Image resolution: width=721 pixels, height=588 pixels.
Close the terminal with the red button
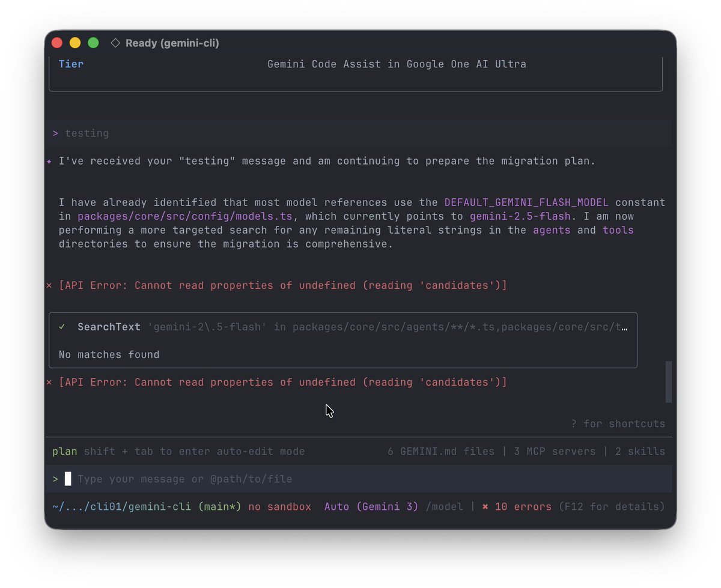tap(57, 43)
